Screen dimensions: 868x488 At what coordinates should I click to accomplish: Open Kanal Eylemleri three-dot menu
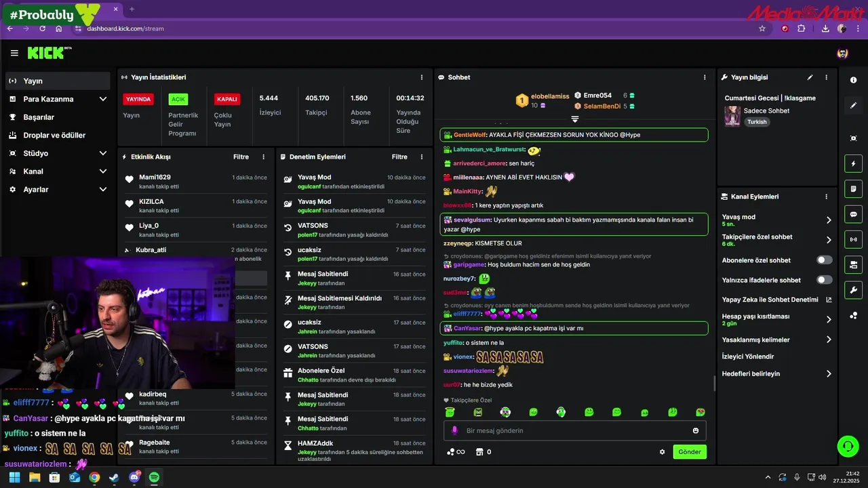pyautogui.click(x=826, y=197)
